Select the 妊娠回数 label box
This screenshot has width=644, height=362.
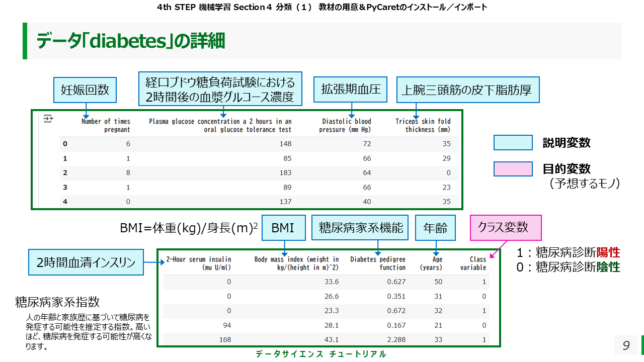tap(85, 90)
